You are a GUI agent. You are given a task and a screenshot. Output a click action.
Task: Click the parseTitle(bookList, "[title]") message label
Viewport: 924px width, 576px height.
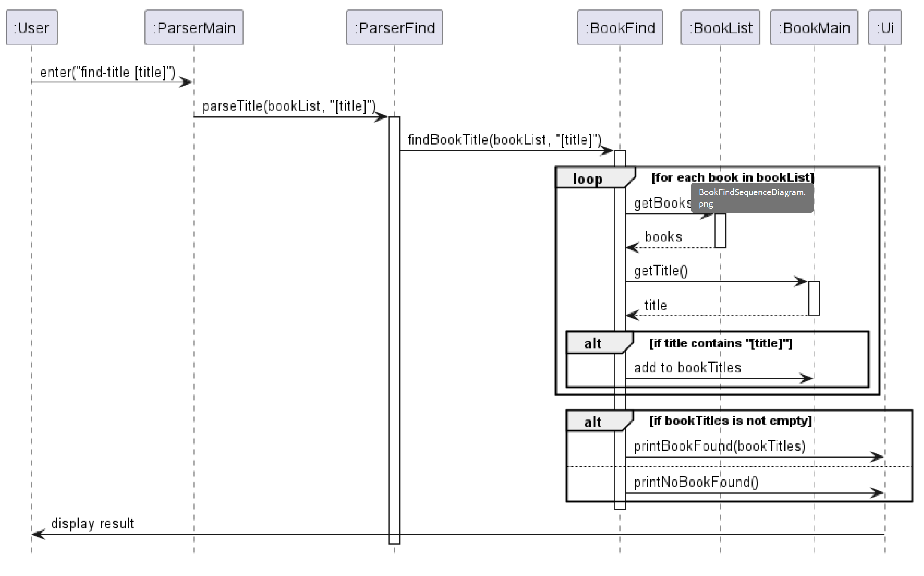coord(289,106)
